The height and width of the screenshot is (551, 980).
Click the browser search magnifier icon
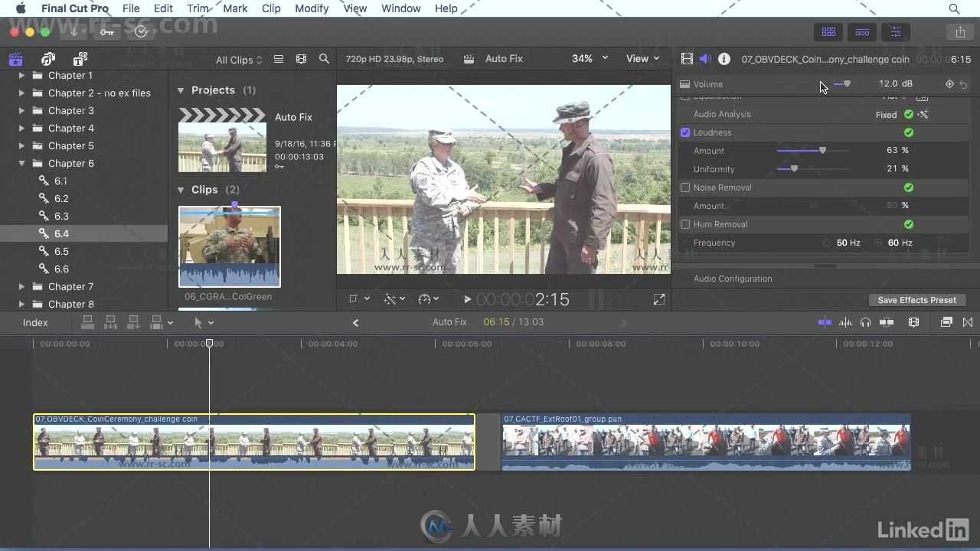click(x=324, y=59)
